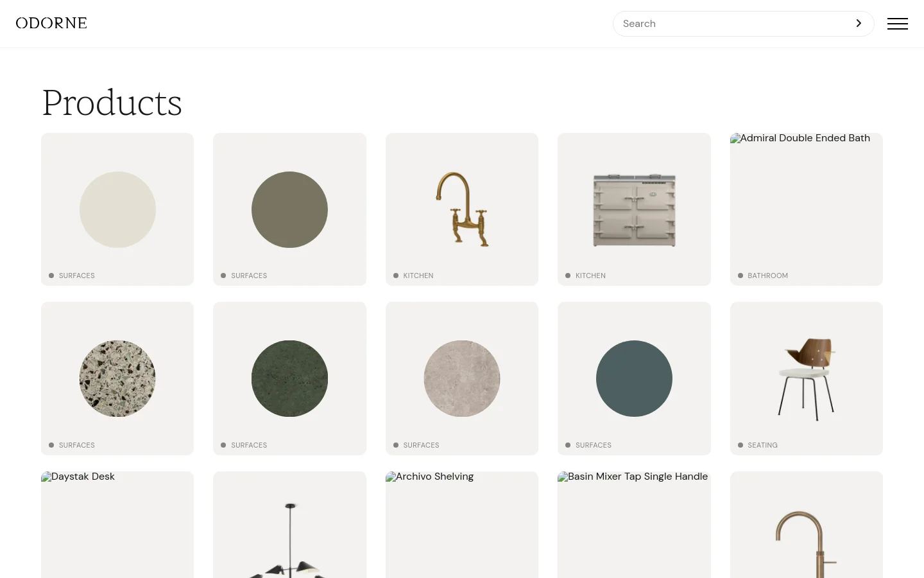Screen dimensions: 924x578
Task: Open the olive green circle surface product
Action: click(x=289, y=209)
